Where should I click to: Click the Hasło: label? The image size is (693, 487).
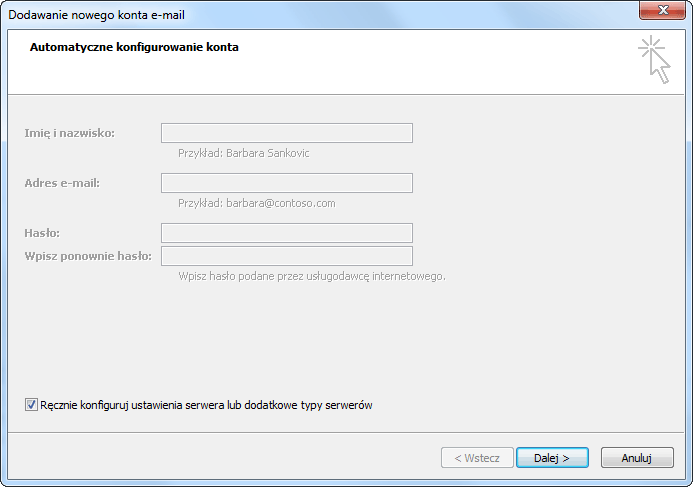[42, 233]
